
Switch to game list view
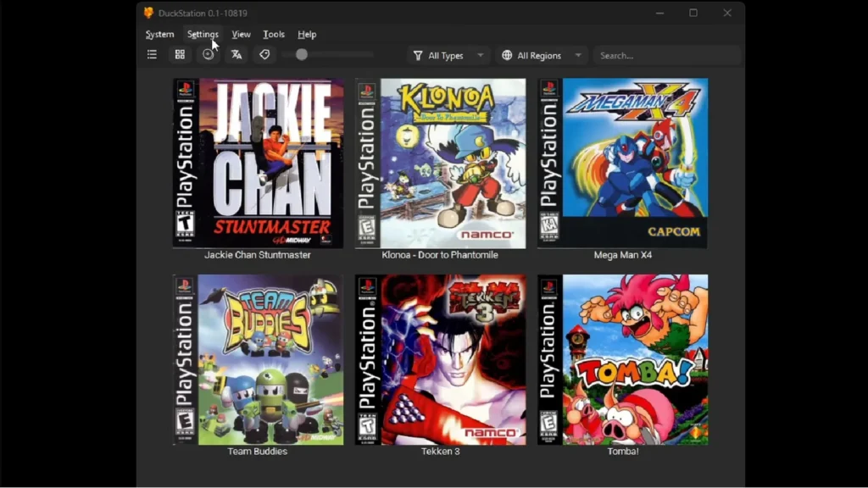152,55
